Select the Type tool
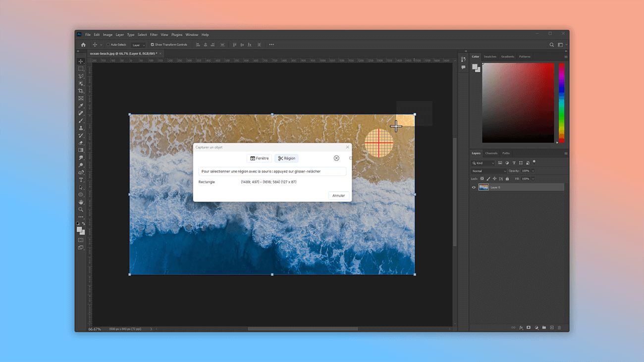Screen dimensions: 644x362 (x=81, y=180)
